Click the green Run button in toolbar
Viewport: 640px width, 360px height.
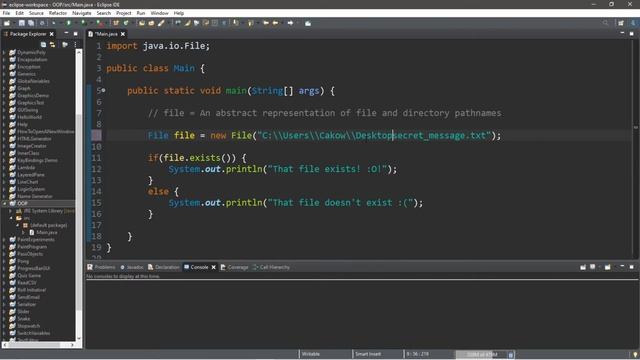click(x=69, y=23)
